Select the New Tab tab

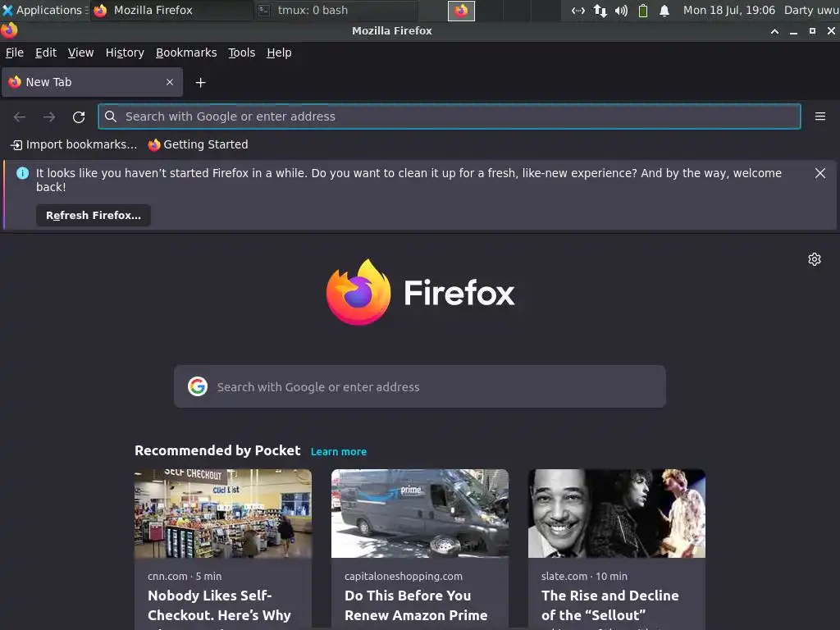(x=92, y=82)
